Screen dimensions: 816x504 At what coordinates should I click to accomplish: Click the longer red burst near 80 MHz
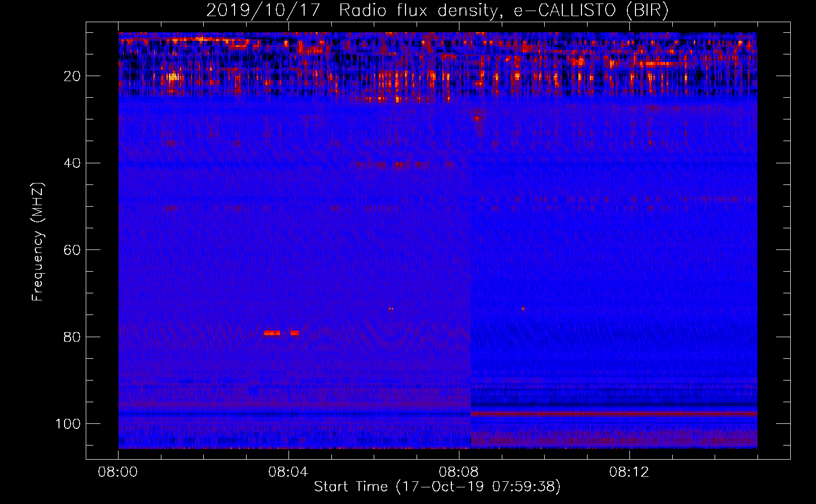click(x=272, y=333)
